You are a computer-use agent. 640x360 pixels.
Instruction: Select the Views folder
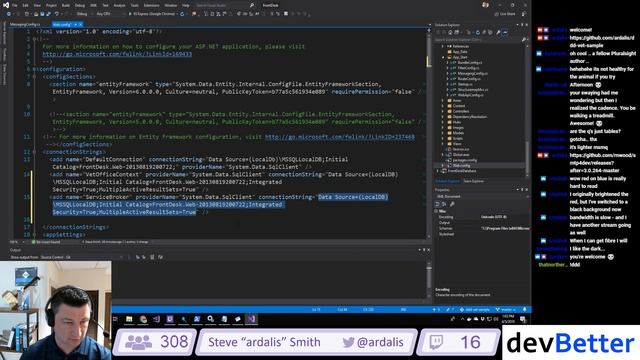457,144
